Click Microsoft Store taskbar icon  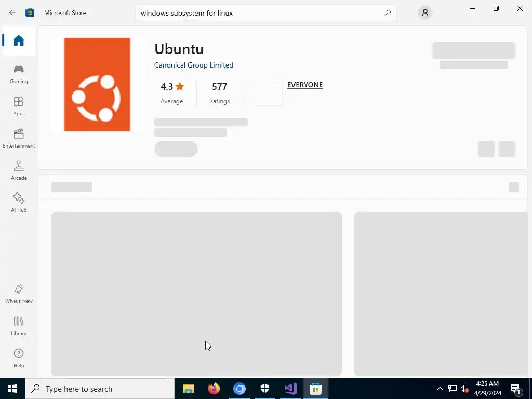pos(315,389)
